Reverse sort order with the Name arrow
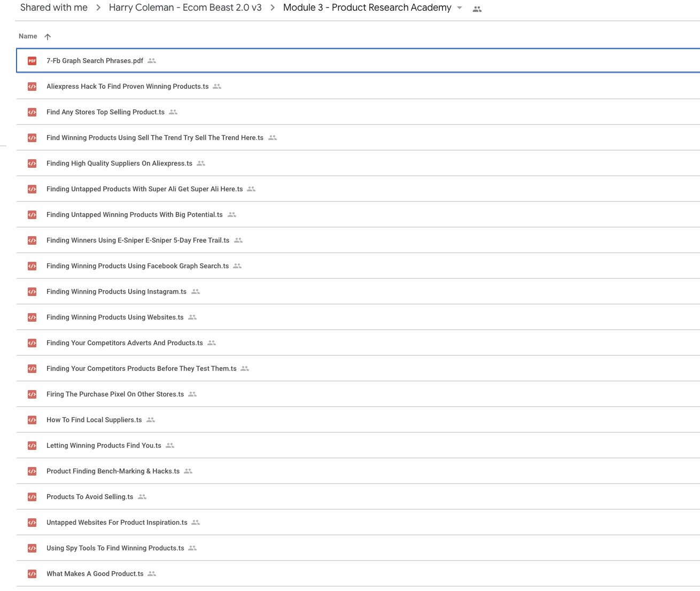Image resolution: width=700 pixels, height=591 pixels. [x=48, y=37]
